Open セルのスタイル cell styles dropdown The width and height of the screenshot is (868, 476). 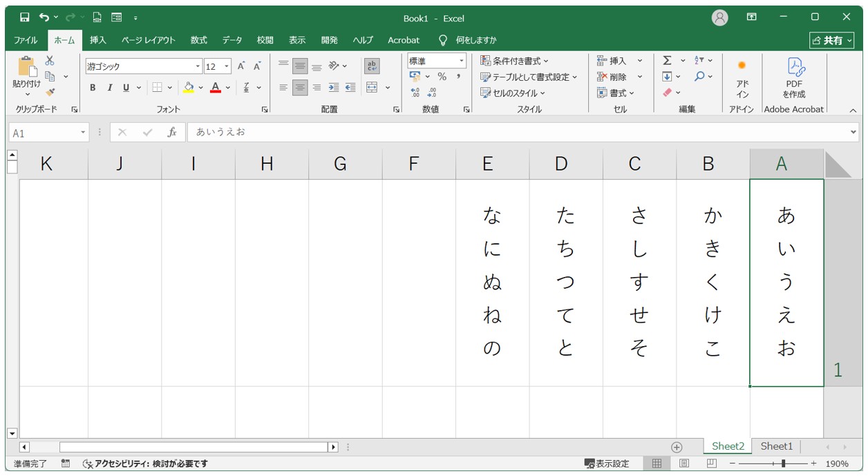click(x=513, y=93)
